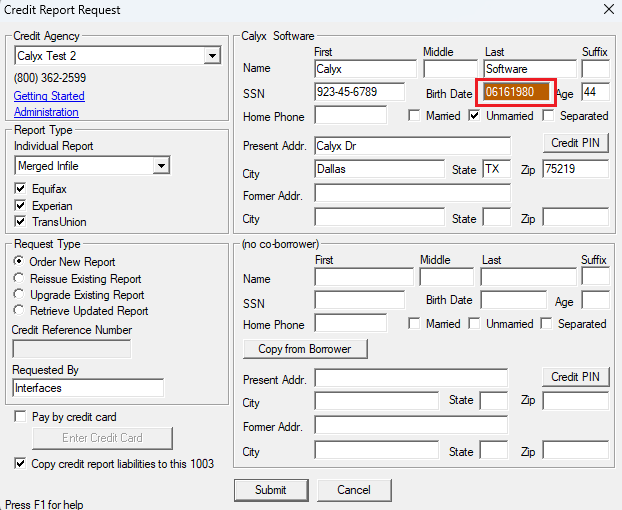622x510 pixels.
Task: Close the Credit Report Request dialog
Action: (x=609, y=9)
